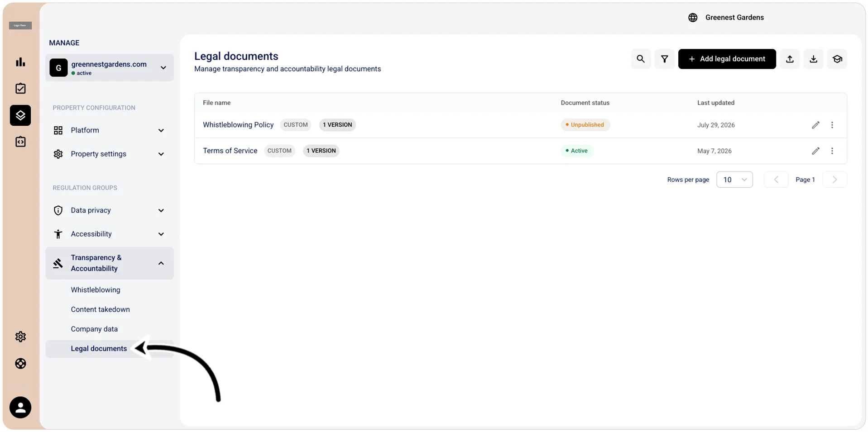Open the graduation cap help icon

[837, 59]
